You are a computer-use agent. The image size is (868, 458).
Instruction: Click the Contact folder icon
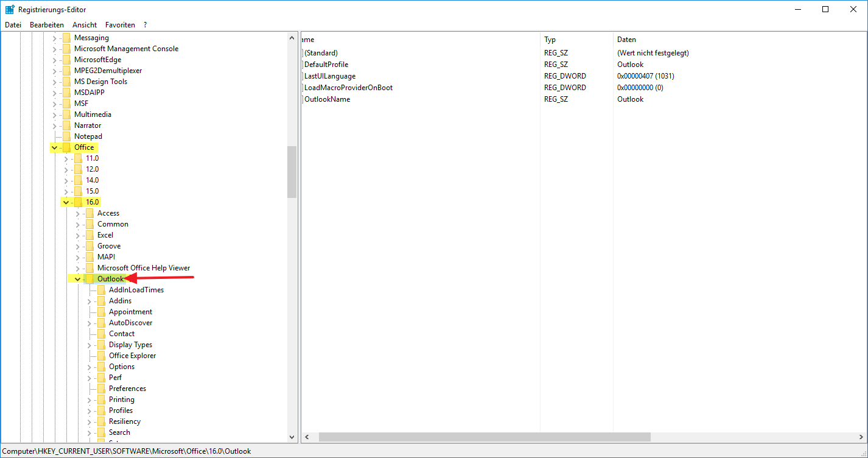pos(101,334)
